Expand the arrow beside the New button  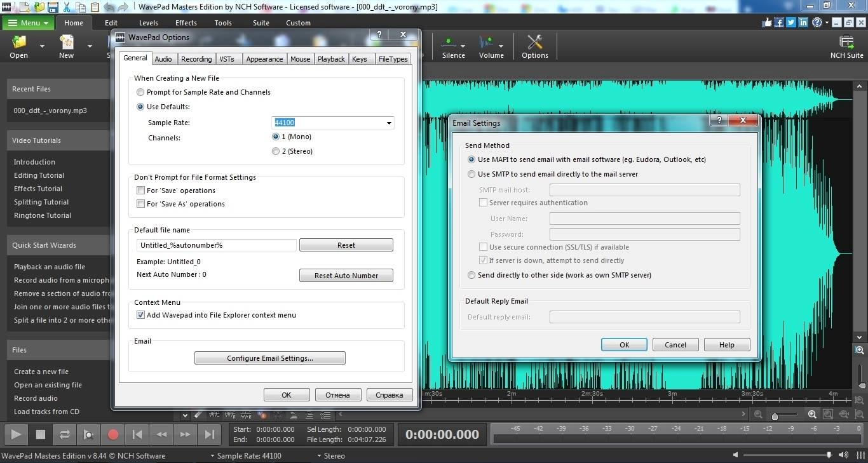pyautogui.click(x=90, y=46)
